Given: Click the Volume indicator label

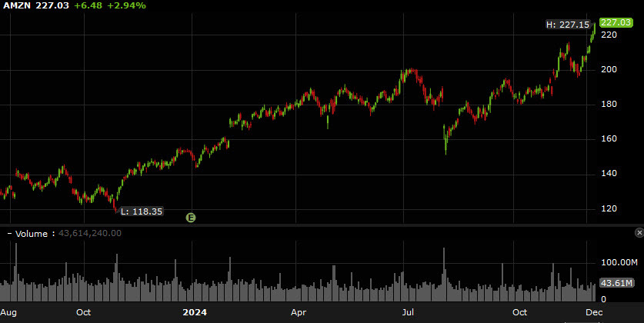Looking at the screenshot, I should 32,234.
